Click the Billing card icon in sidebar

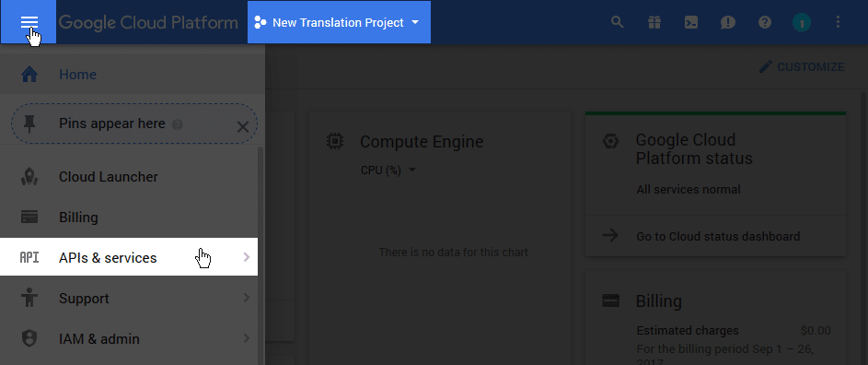29,217
